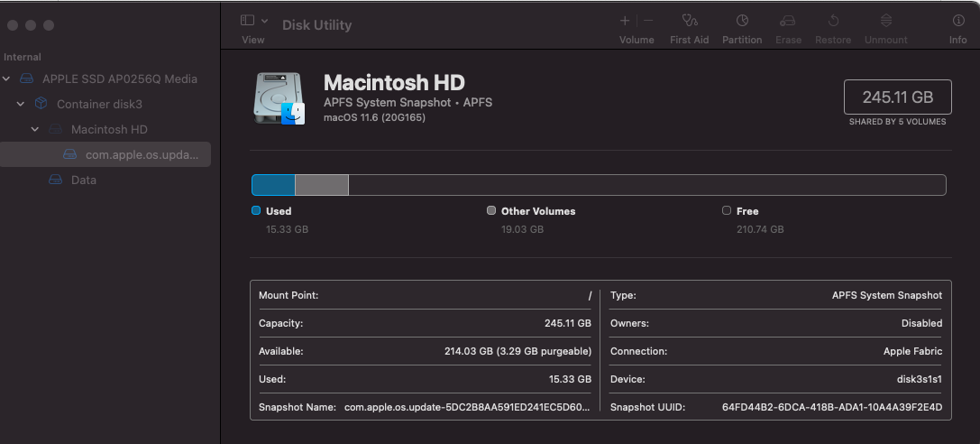This screenshot has width=980, height=444.
Task: Click the Type value 'APFS System Snapshot'
Action: pos(887,295)
